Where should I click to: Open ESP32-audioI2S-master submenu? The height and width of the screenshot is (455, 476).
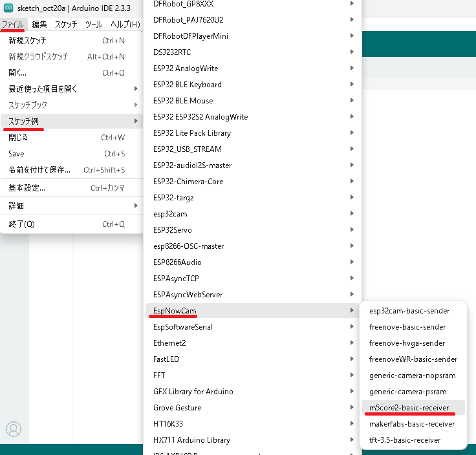[253, 165]
